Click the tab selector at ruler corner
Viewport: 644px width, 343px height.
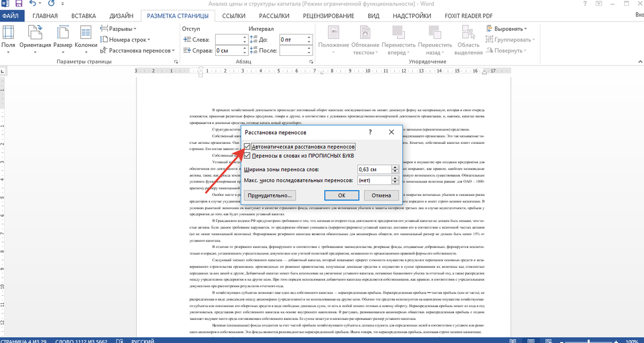click(3, 70)
